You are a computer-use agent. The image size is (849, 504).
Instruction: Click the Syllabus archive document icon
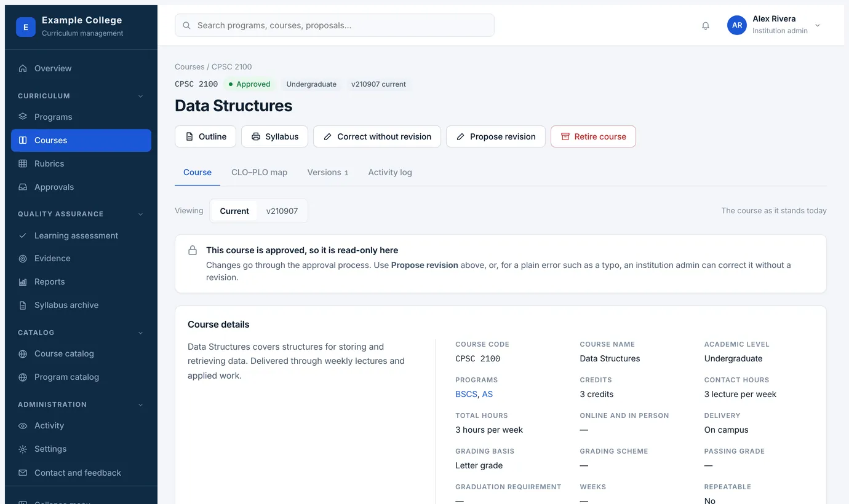23,305
